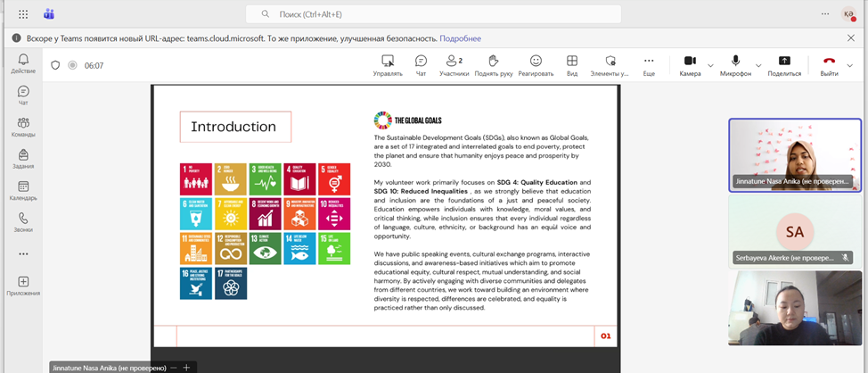Open the More (Еще) actions menu
This screenshot has height=373, width=868.
coord(649,65)
